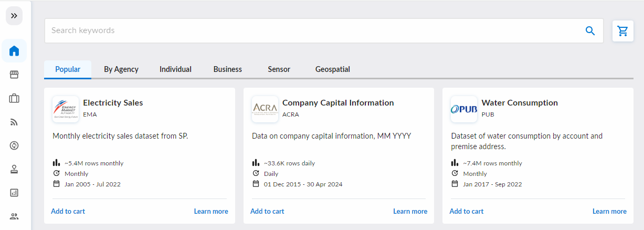Image resolution: width=644 pixels, height=230 pixels.
Task: Open the people group icon in the sidebar
Action: [x=14, y=216]
